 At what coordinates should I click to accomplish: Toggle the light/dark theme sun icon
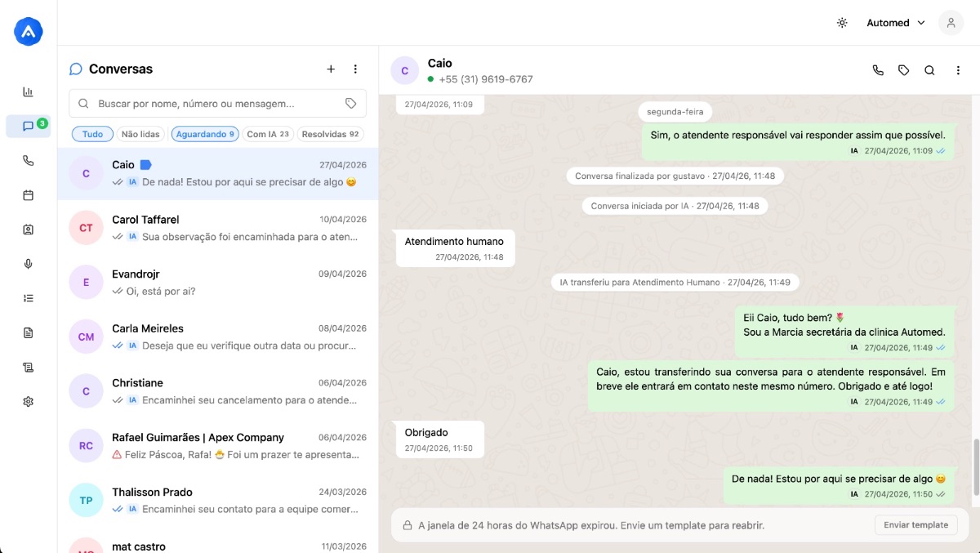click(842, 23)
